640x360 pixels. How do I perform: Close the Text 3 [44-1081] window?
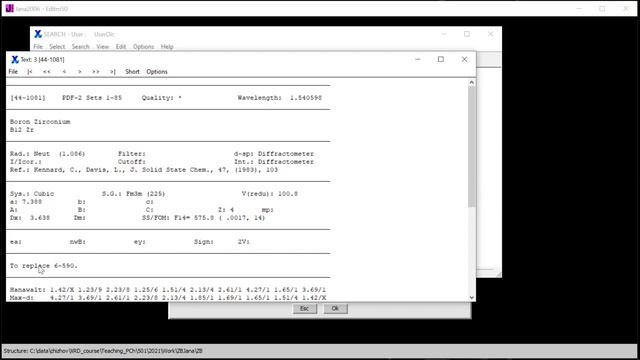coord(464,60)
